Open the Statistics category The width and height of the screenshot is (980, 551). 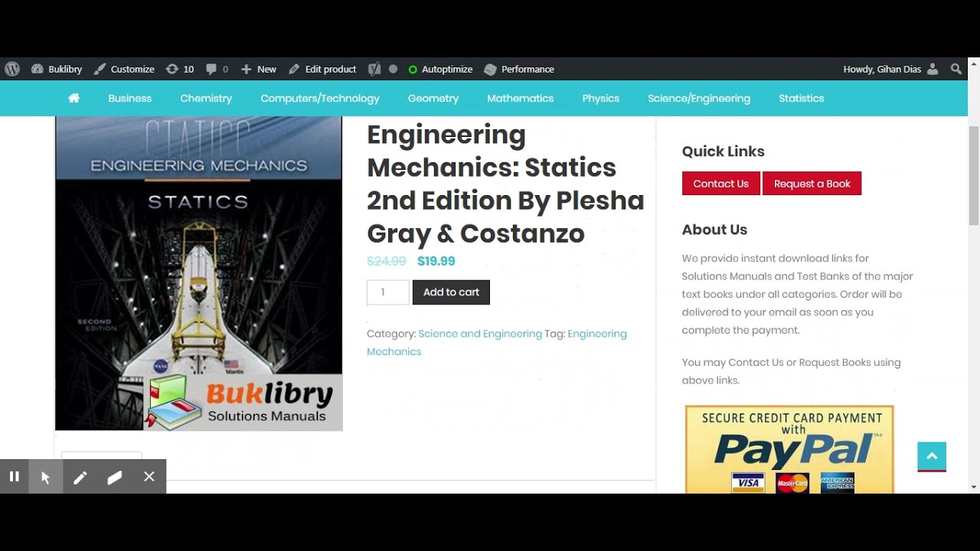coord(802,98)
